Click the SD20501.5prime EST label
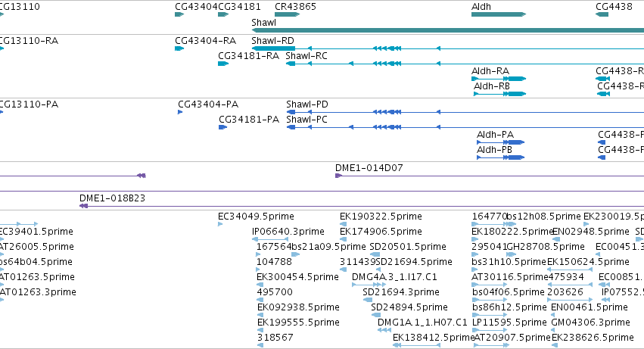 [408, 247]
